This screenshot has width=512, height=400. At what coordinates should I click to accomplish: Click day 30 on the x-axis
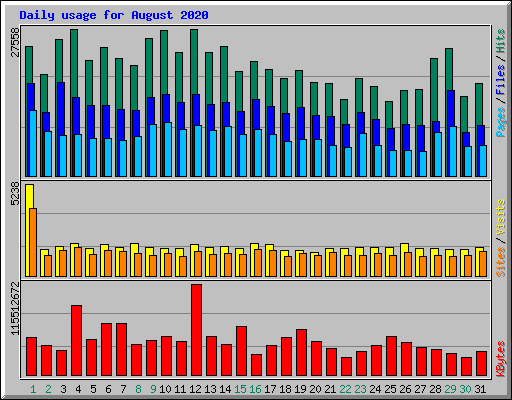point(465,389)
